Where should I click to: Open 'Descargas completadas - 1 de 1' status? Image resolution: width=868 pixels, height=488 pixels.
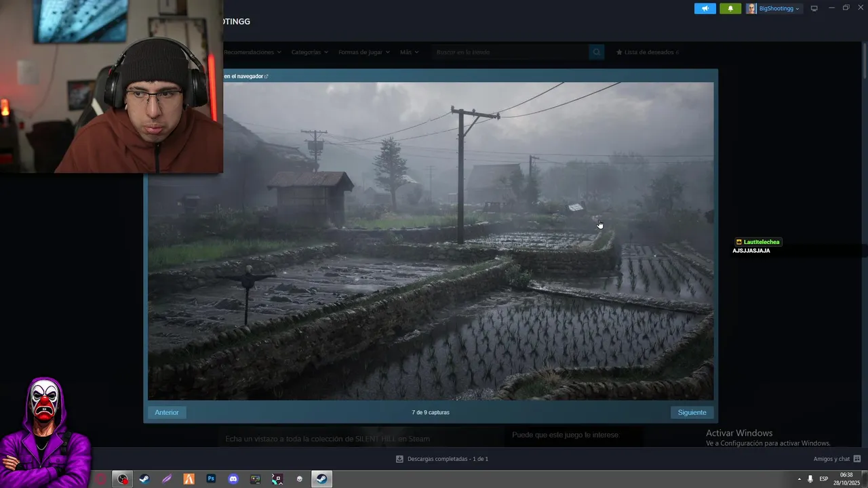[x=448, y=459]
